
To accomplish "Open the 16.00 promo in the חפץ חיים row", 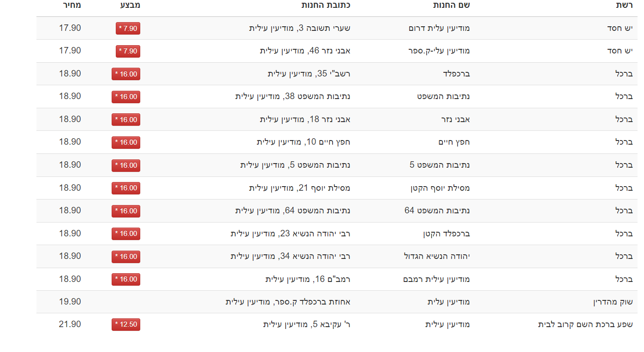I will (x=126, y=142).
